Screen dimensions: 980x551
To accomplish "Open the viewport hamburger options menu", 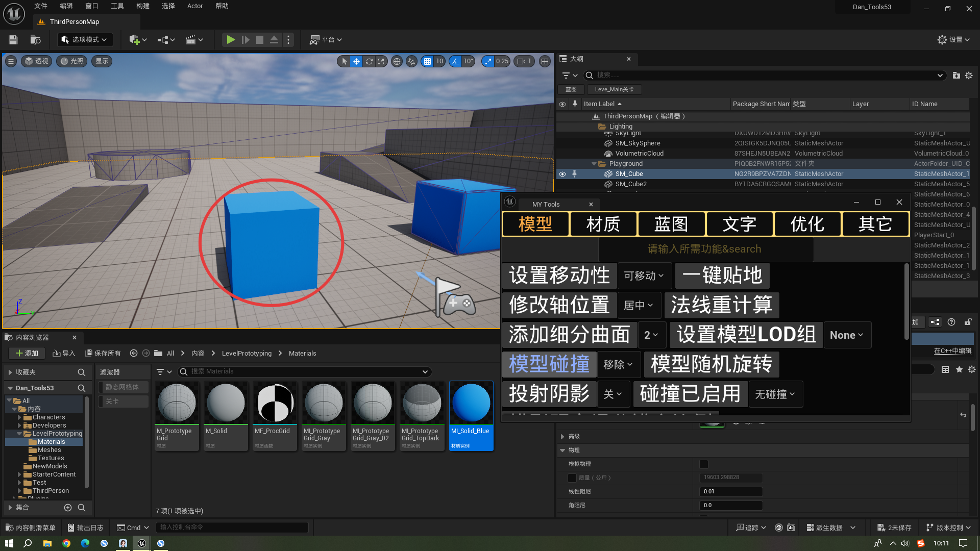I will pos(11,61).
